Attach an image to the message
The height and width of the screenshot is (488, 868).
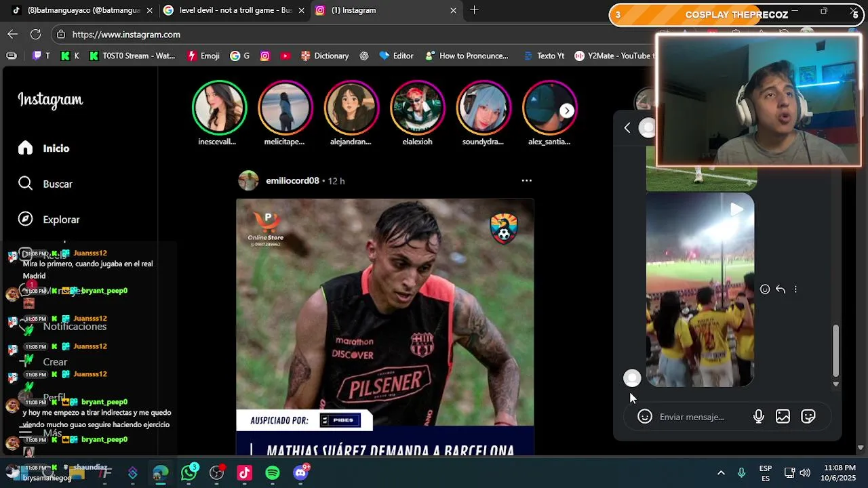[783, 417]
